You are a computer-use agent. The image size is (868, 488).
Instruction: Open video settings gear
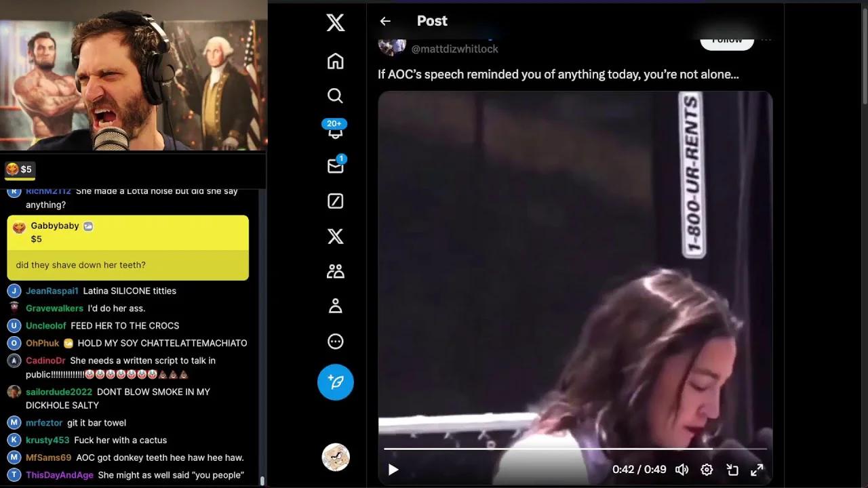pyautogui.click(x=707, y=470)
